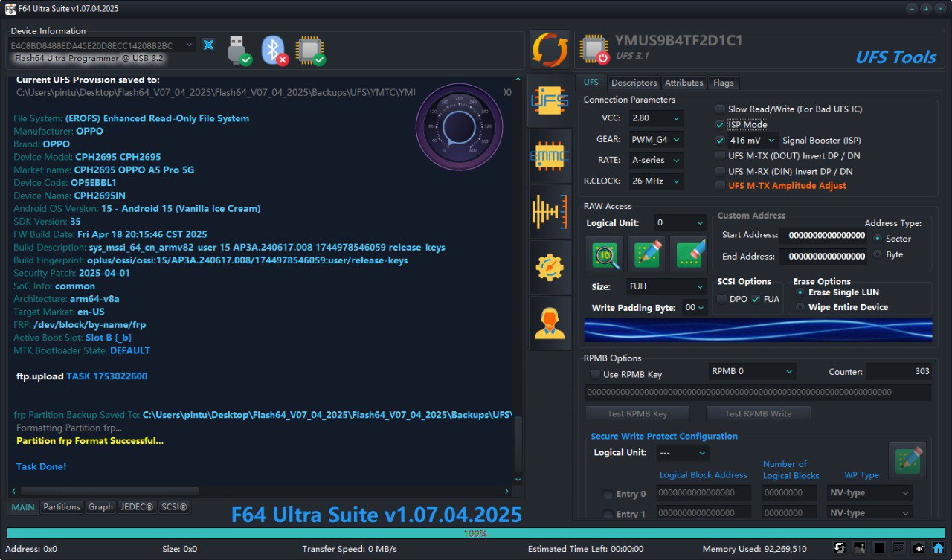Select the Sector address type

[878, 239]
